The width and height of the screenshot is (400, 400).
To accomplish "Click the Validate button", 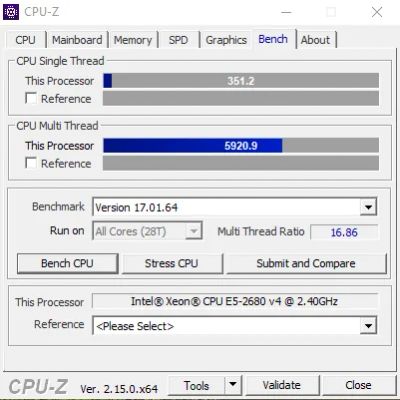I will (282, 385).
